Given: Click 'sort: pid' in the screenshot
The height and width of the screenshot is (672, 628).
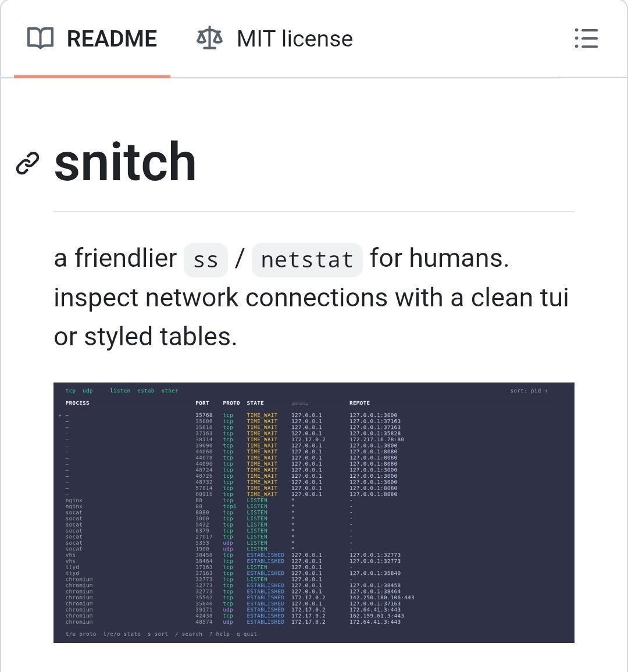Looking at the screenshot, I should [x=529, y=391].
